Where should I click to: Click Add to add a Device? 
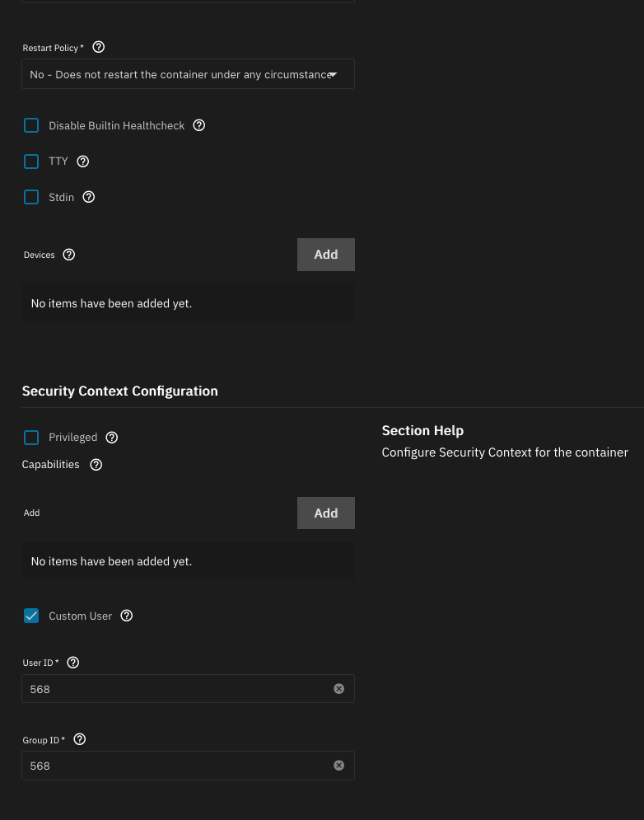(325, 254)
